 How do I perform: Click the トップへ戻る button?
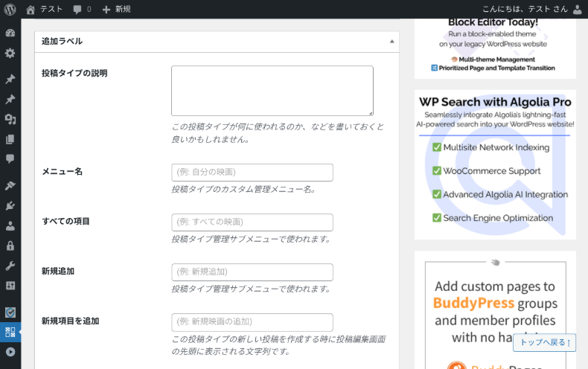544,342
